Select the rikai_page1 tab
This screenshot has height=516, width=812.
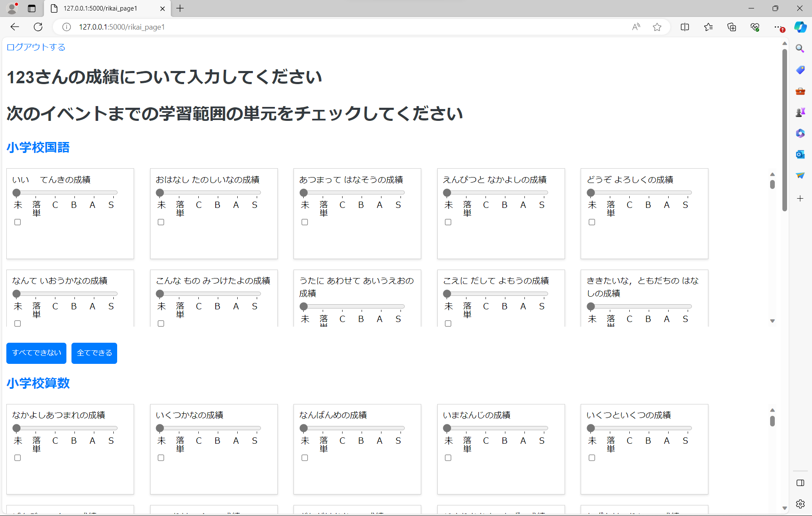[x=100, y=8]
